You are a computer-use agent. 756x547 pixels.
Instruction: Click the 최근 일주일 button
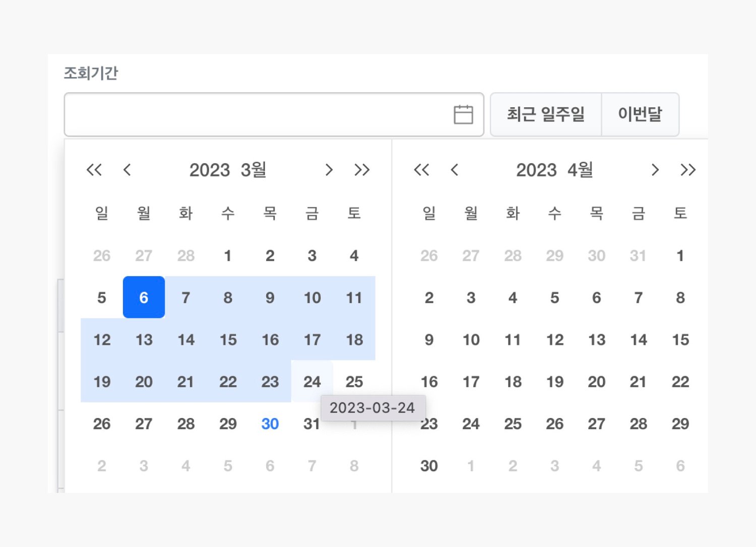tap(546, 114)
